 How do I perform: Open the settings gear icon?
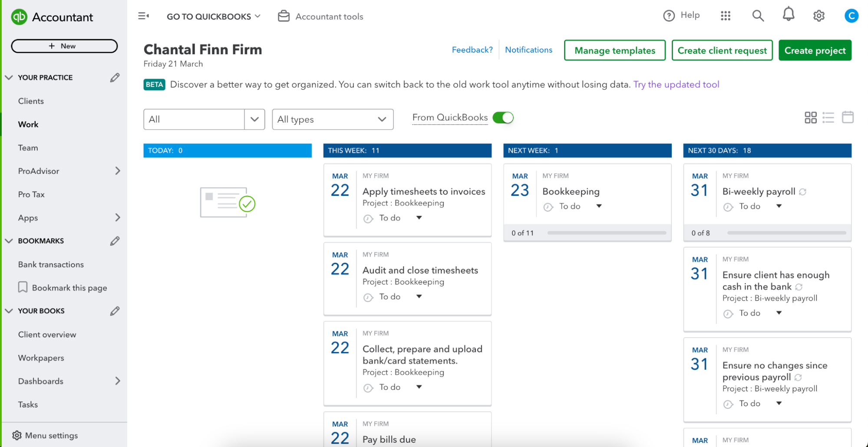[818, 16]
